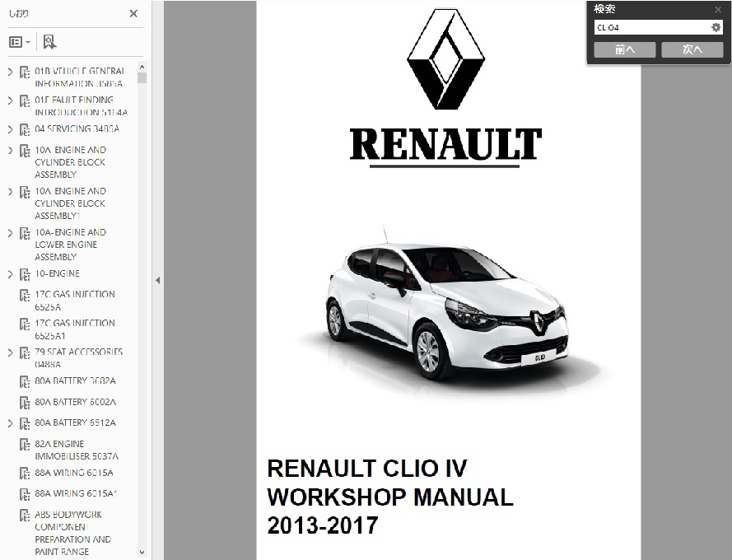Screen dimensions: 732x560
Task: Click bookmarks scrollbar up arrow
Action: coord(142,68)
